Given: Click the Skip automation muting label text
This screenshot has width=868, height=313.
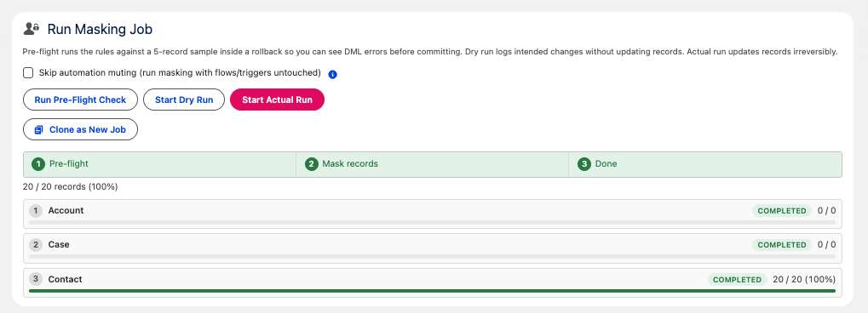Looking at the screenshot, I should [180, 73].
